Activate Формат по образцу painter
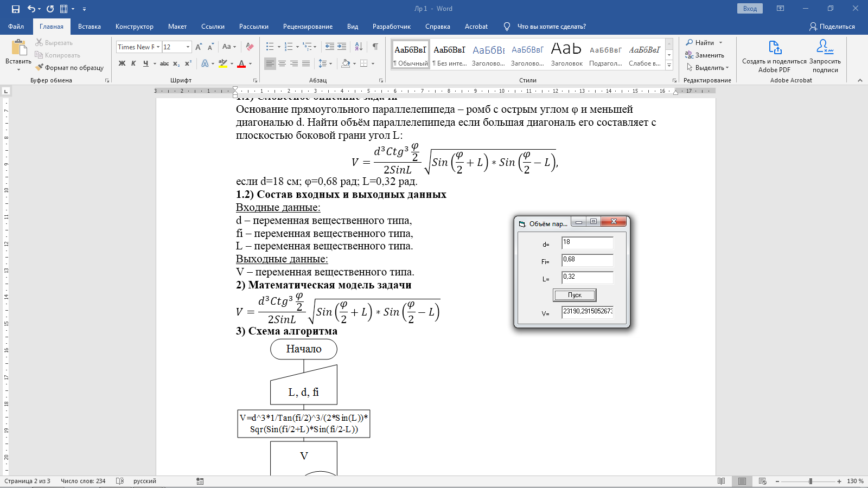This screenshot has width=868, height=488. tap(69, 67)
